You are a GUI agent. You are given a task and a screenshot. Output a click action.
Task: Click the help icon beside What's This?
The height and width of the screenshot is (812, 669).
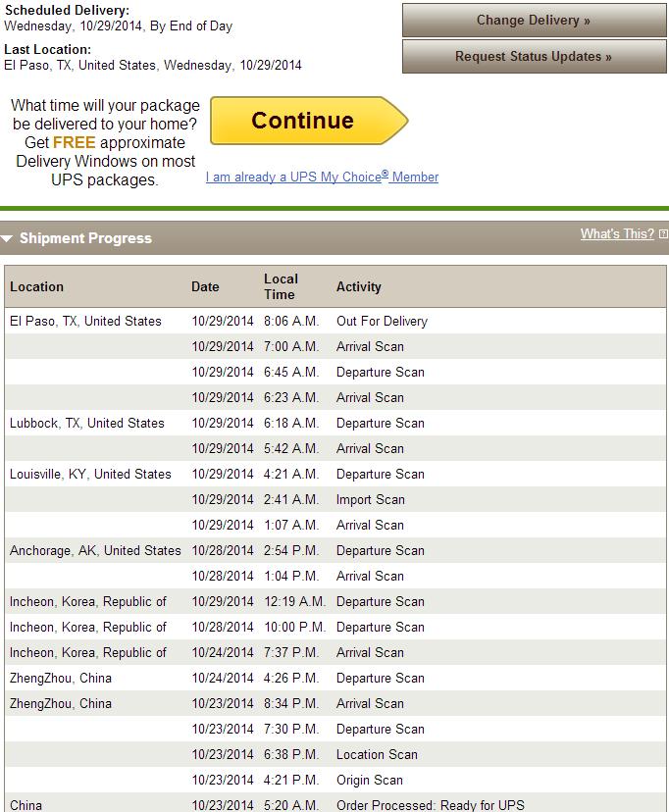(x=663, y=234)
